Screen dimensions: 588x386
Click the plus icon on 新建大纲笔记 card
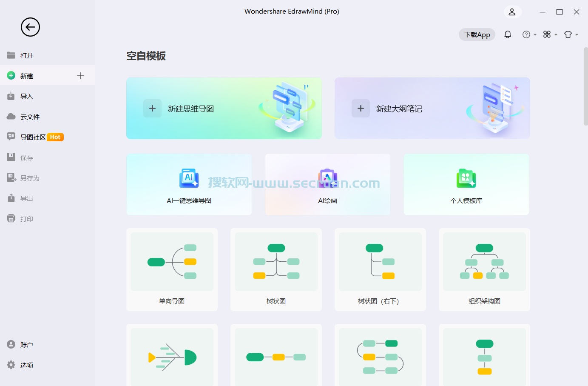[x=361, y=109]
